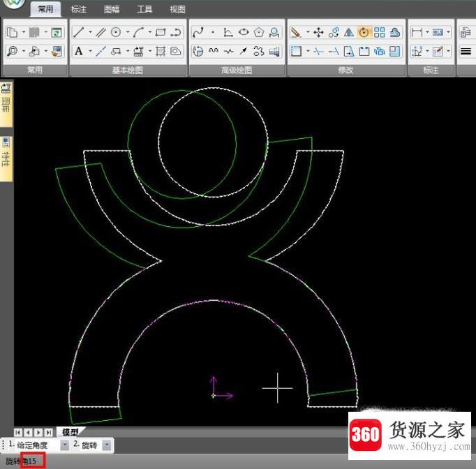
Task: Open the upper left side panel tab
Action: coord(6,104)
